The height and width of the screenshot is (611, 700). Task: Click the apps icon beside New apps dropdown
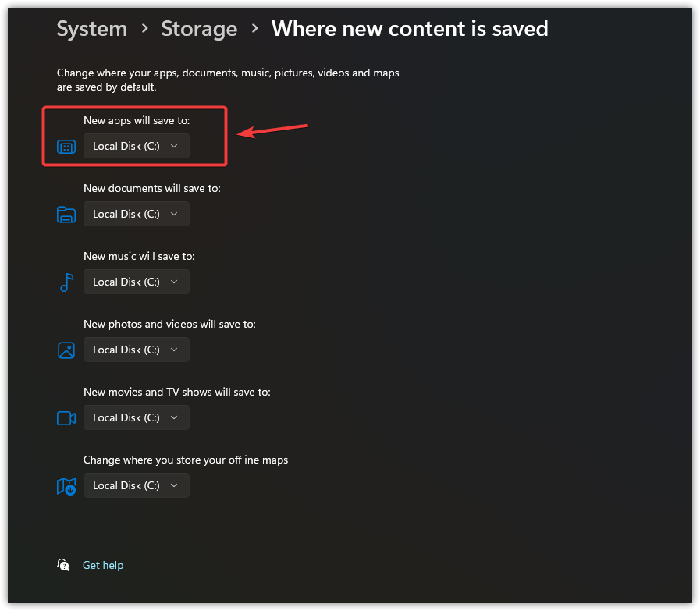point(66,147)
